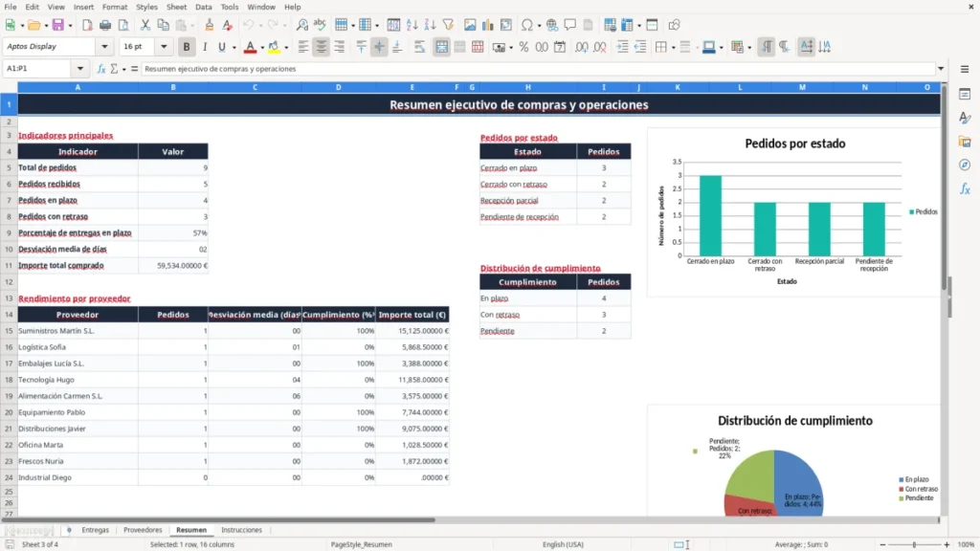
Task: Toggle Align Left
Action: pos(303,47)
